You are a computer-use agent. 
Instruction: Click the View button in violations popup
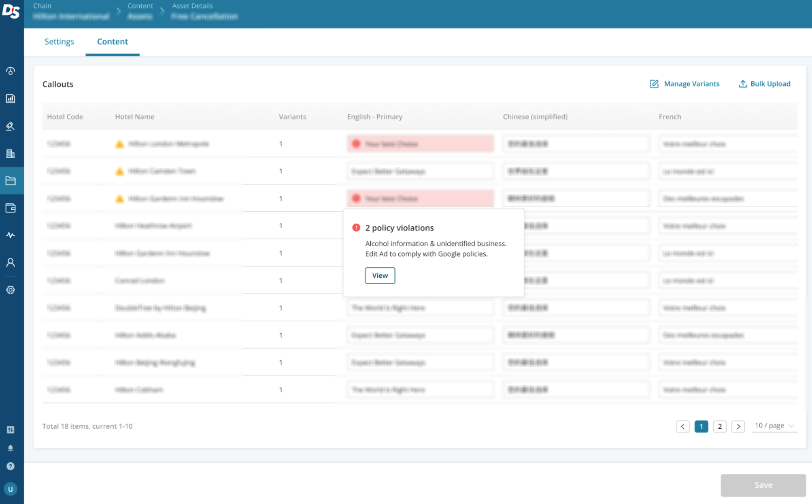click(380, 275)
